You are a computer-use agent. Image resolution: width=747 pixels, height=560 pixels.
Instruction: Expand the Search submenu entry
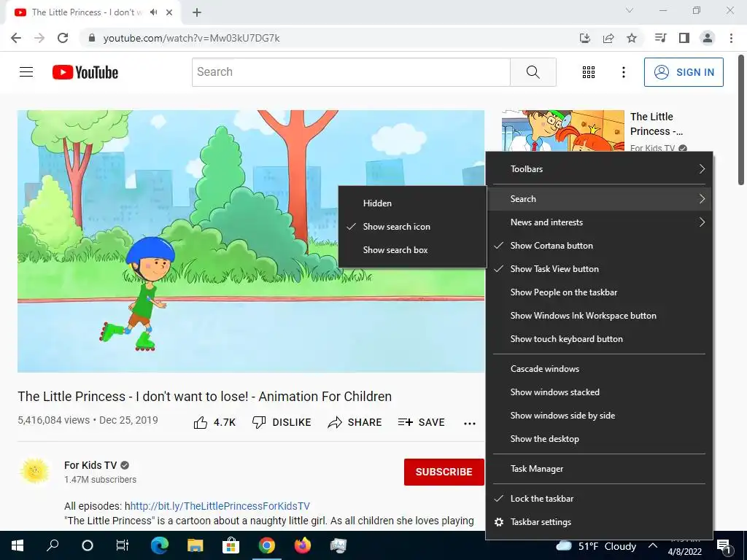(599, 199)
